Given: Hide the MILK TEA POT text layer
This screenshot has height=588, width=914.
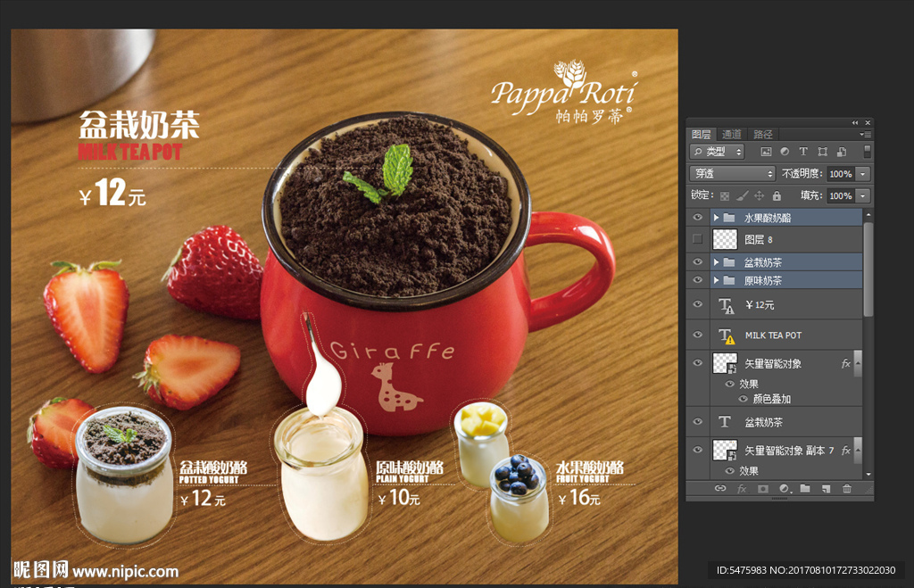Looking at the screenshot, I should (697, 335).
